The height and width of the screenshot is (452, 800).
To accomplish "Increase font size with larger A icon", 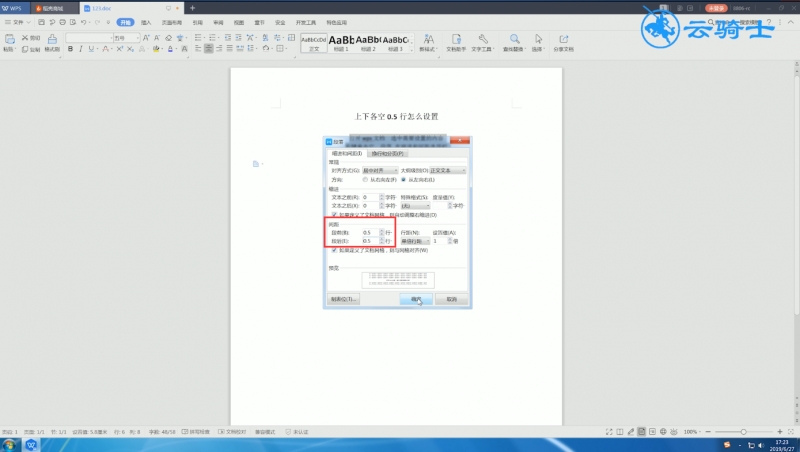I will coord(146,38).
